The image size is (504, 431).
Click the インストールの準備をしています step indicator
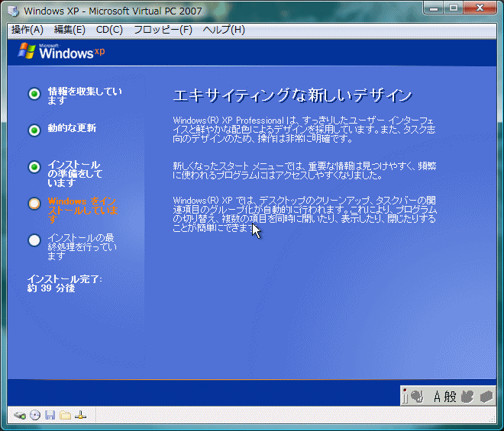pyautogui.click(x=34, y=167)
